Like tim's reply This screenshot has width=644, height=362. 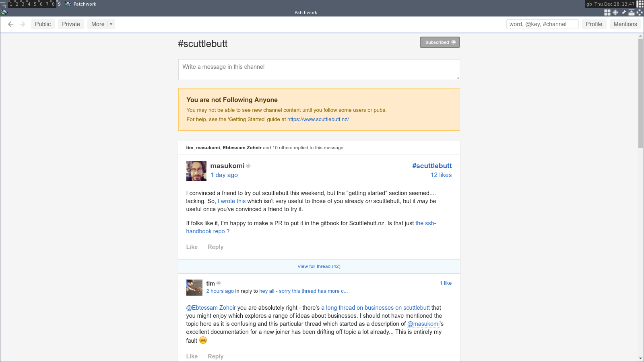[x=192, y=356]
